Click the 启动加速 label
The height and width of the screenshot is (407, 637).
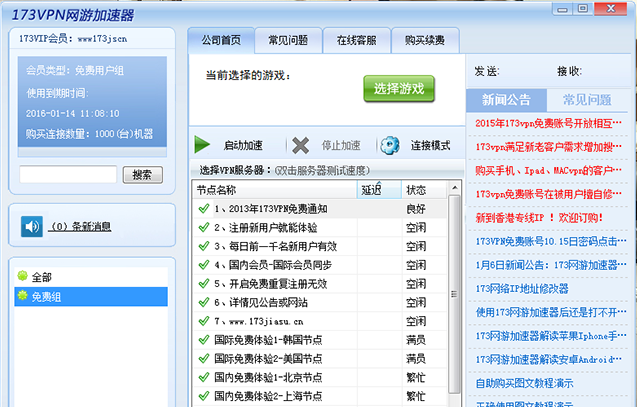click(x=243, y=145)
